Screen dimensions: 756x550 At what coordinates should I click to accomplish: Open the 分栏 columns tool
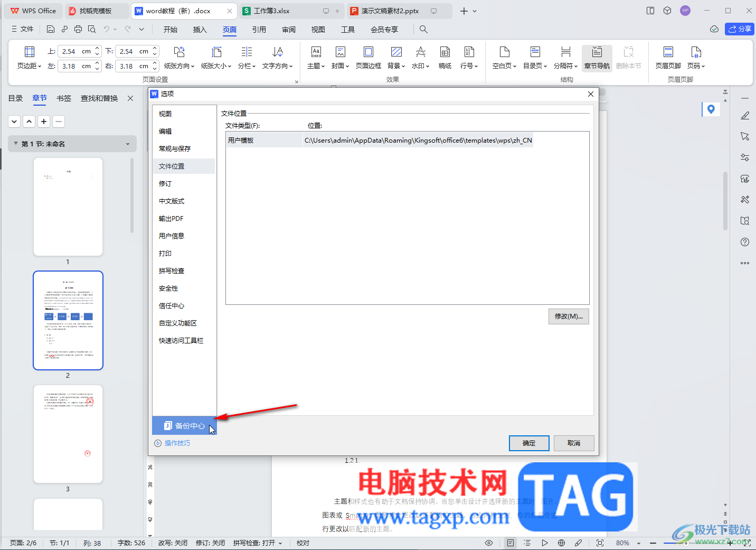point(247,58)
